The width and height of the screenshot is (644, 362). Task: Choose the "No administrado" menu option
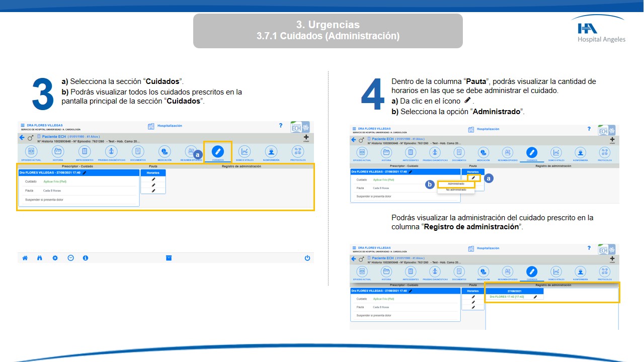click(x=456, y=190)
